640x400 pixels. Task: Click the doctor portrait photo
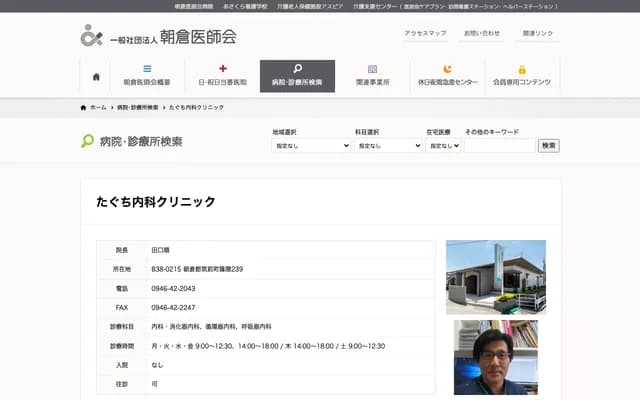click(x=495, y=357)
